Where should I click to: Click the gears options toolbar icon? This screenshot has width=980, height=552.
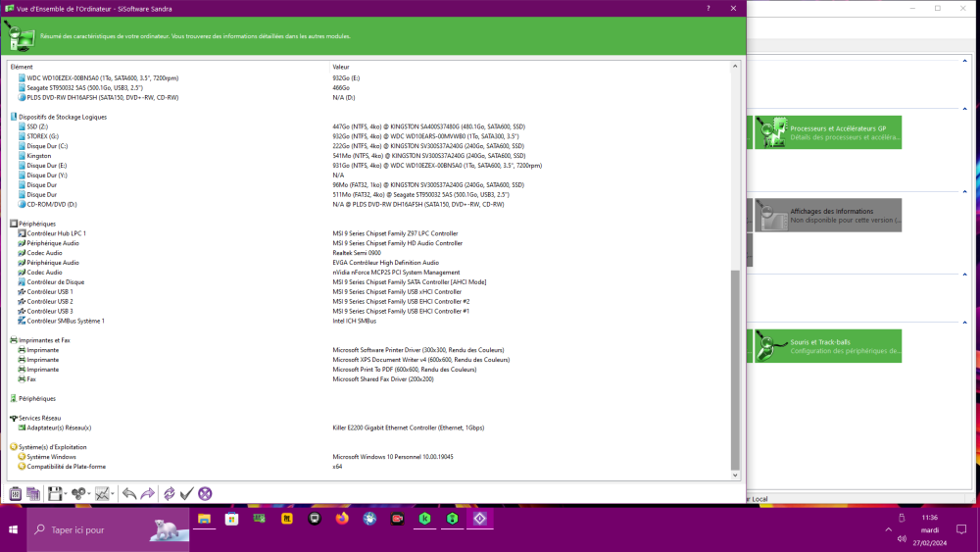coord(78,494)
